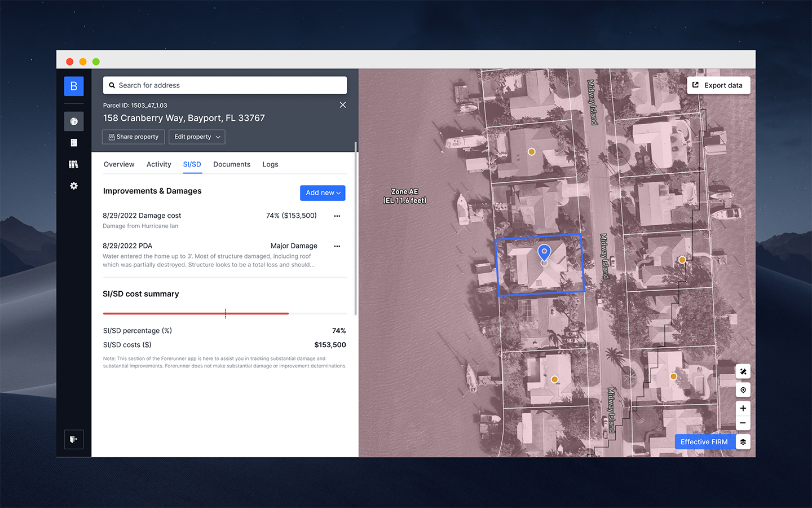This screenshot has width=812, height=508.
Task: Click the green macOS fullscreen button
Action: point(96,62)
